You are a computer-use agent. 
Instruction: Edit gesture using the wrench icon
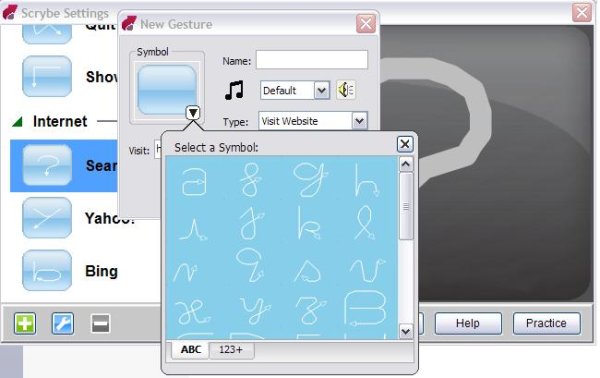[x=63, y=324]
